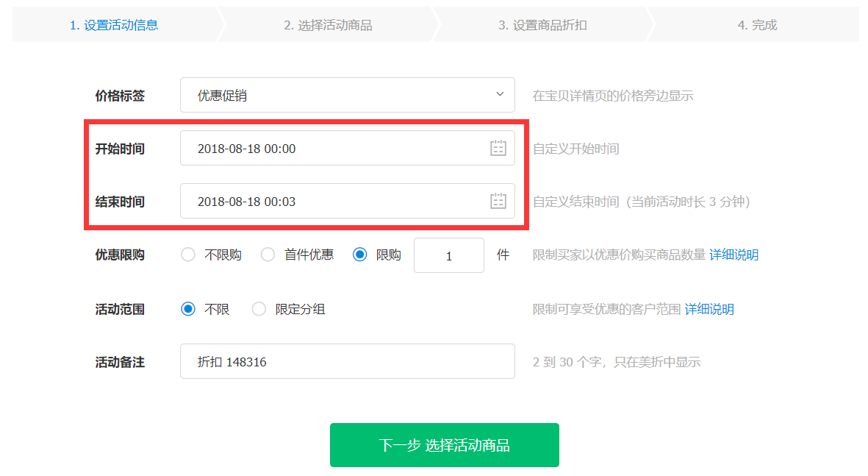Screen dimensions: 868x476
Task: Focus the 开始时间 date field
Action: click(347, 148)
